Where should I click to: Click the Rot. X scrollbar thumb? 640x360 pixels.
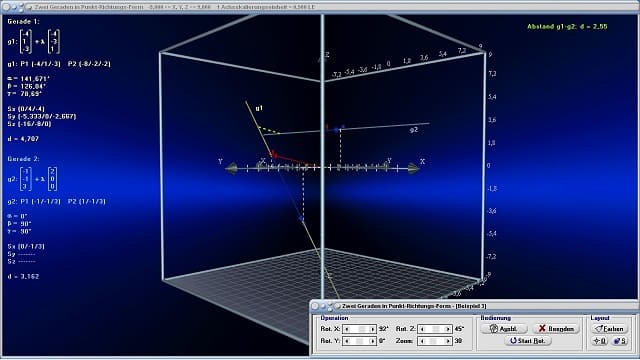[362, 329]
